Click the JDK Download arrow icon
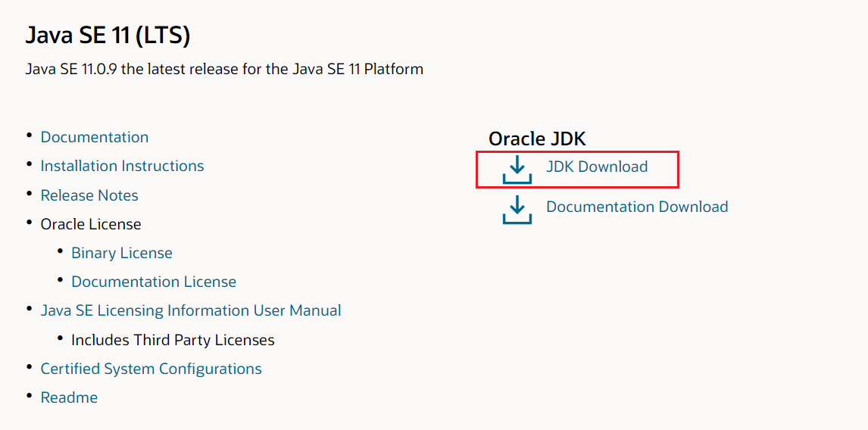The height and width of the screenshot is (430, 868). pos(517,170)
